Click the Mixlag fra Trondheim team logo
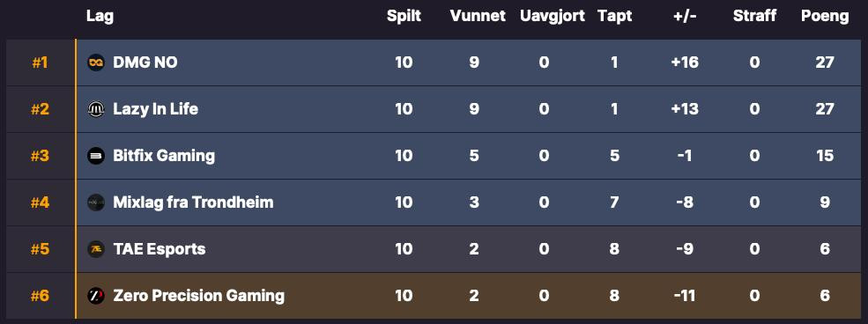 point(96,202)
